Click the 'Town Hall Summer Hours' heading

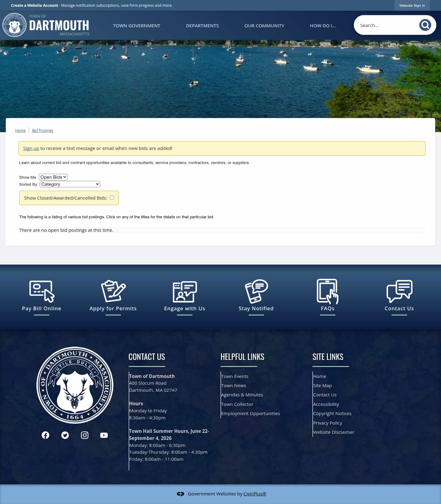tap(169, 435)
